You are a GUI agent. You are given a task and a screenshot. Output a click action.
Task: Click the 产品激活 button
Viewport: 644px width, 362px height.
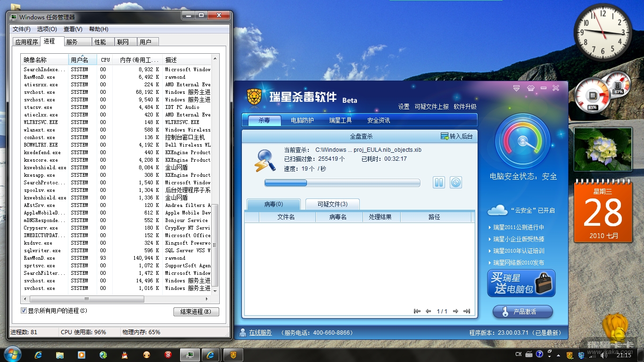point(523,312)
